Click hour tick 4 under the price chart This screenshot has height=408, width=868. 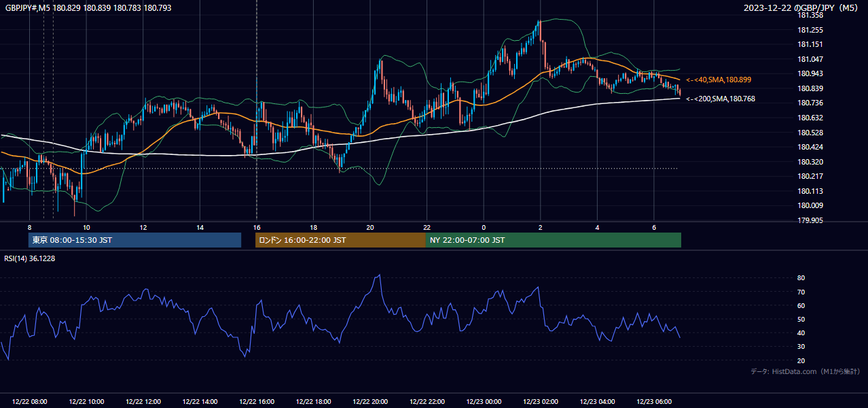597,227
